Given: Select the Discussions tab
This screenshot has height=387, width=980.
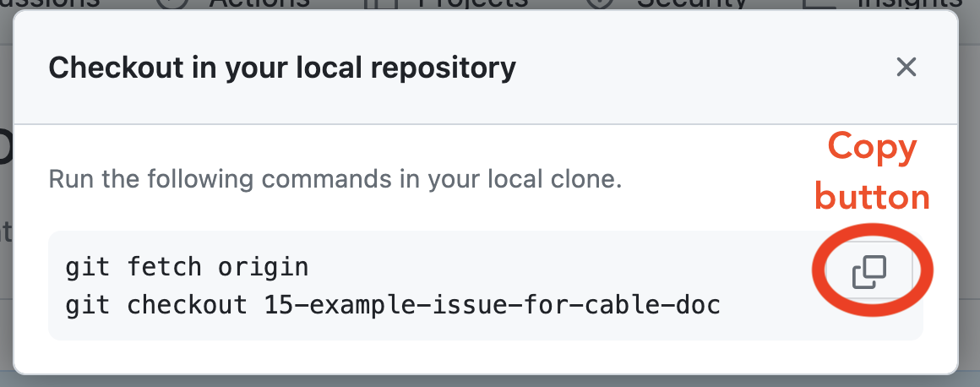Looking at the screenshot, I should point(51,3).
